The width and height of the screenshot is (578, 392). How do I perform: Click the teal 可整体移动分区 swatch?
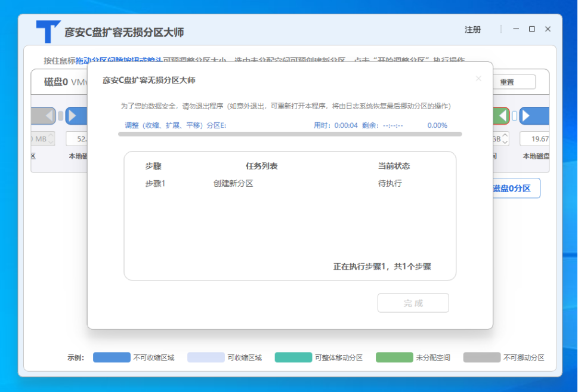click(x=293, y=357)
